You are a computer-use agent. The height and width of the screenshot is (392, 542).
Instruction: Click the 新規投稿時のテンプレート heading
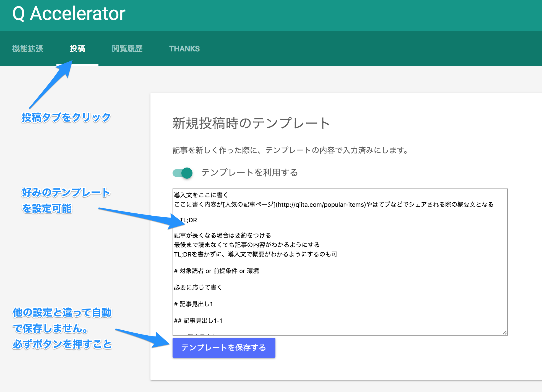point(251,123)
